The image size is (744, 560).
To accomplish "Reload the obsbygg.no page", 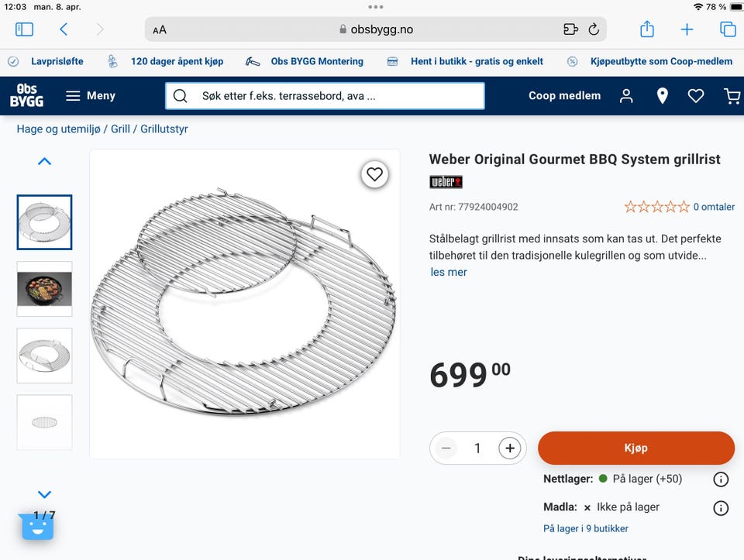I will (594, 29).
